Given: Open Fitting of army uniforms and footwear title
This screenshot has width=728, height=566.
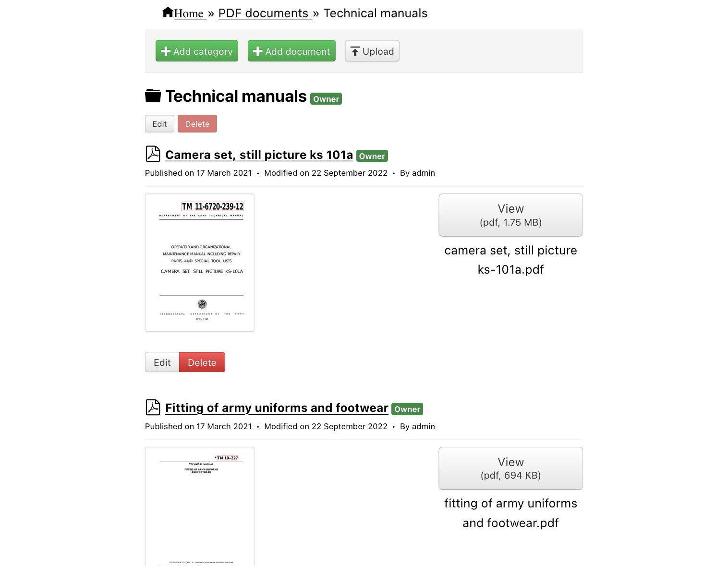Looking at the screenshot, I should pyautogui.click(x=277, y=408).
